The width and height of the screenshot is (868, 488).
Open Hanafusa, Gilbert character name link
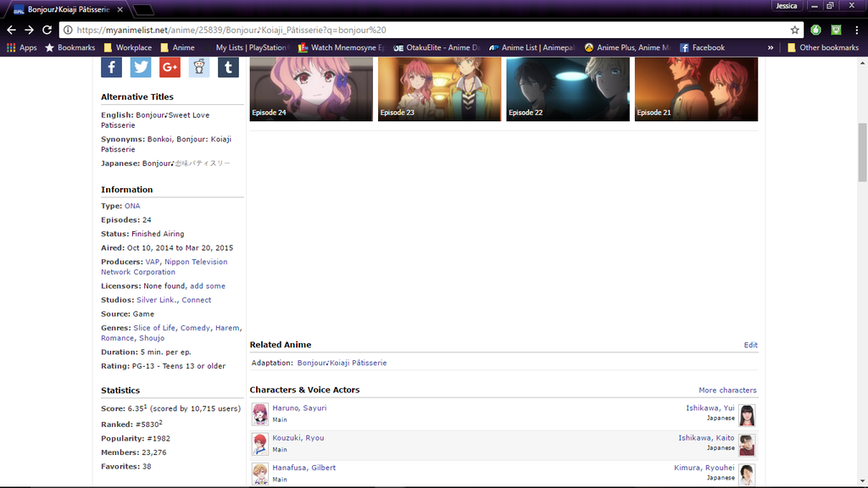[304, 468]
